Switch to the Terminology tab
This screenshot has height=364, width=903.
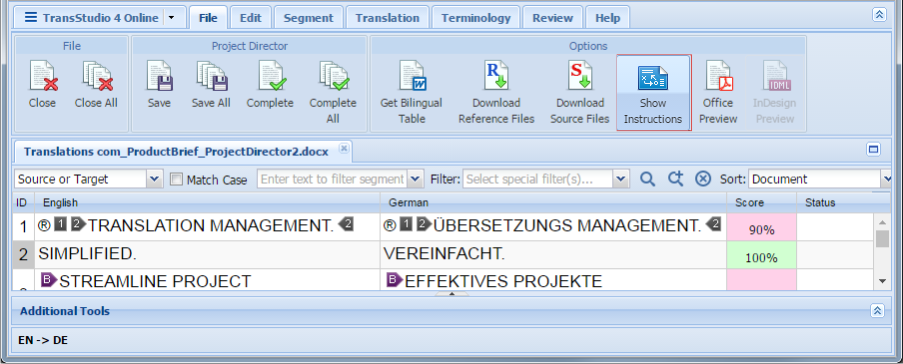pos(476,18)
